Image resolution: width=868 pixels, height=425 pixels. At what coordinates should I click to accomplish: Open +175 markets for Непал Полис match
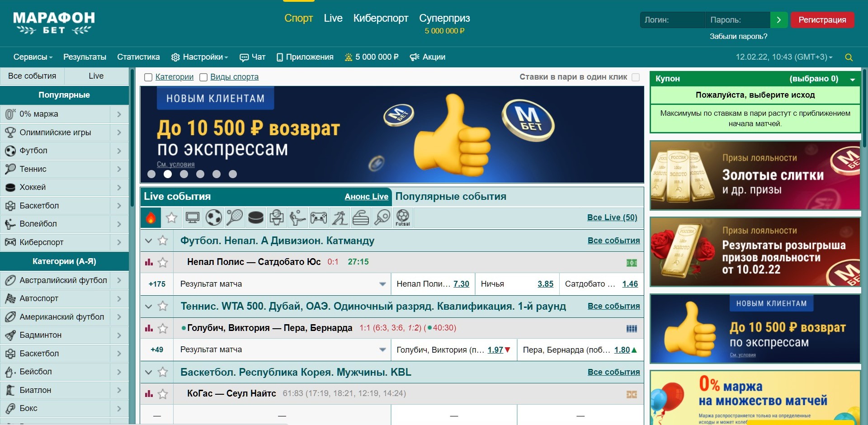pos(157,284)
